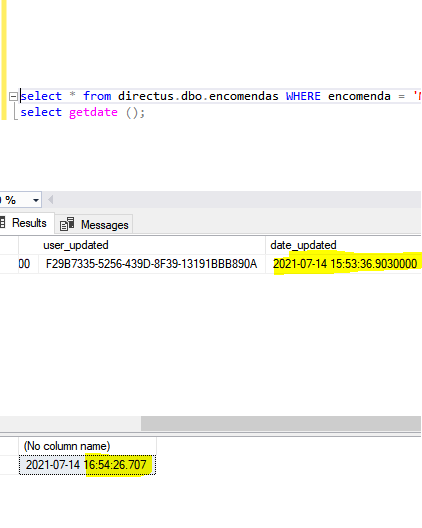
Task: Click the getdate function name
Action: tap(93, 112)
